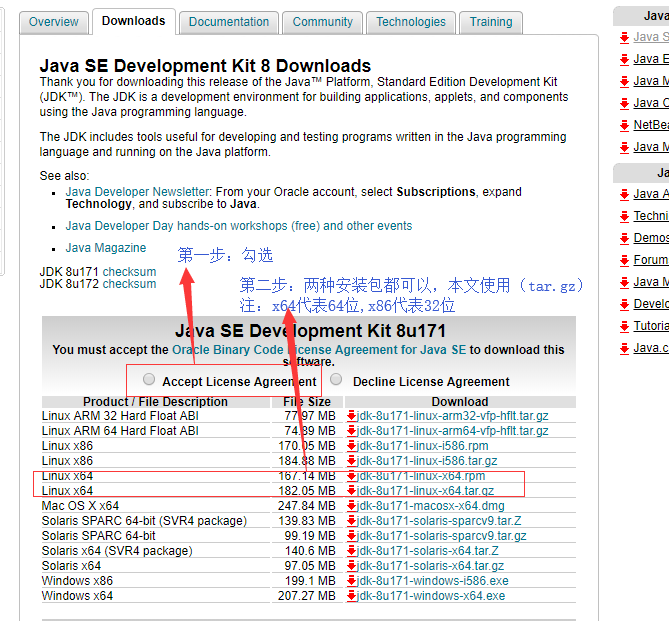The image size is (669, 621).
Task: Select Decline License Agreement radio button
Action: pyautogui.click(x=336, y=379)
